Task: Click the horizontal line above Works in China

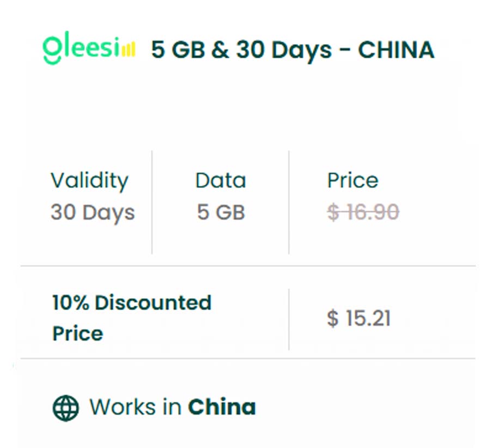Action: tap(248, 358)
